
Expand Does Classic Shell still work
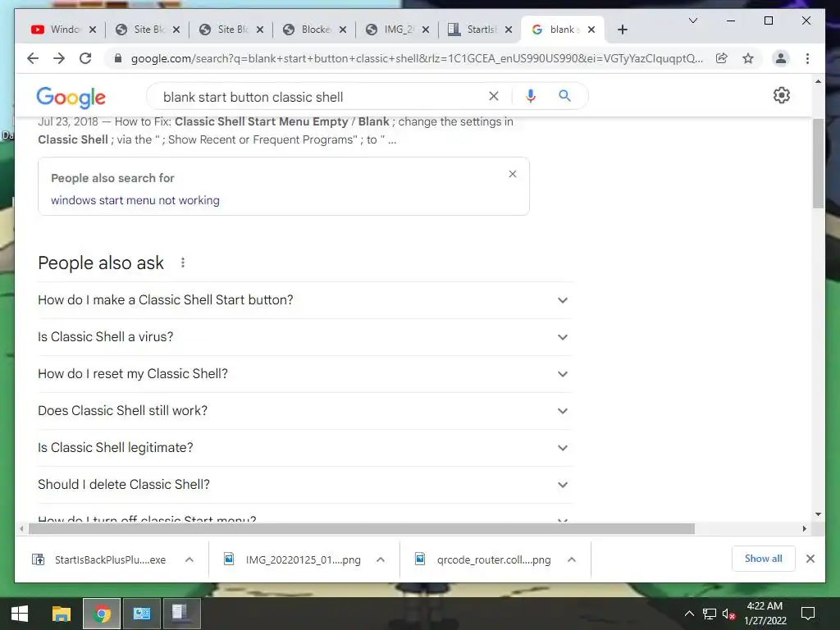point(304,411)
